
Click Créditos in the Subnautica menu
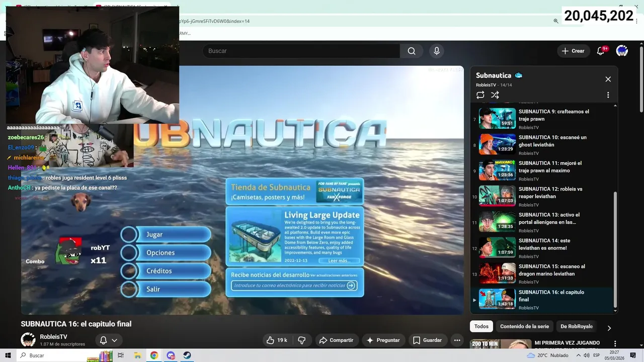point(166,271)
